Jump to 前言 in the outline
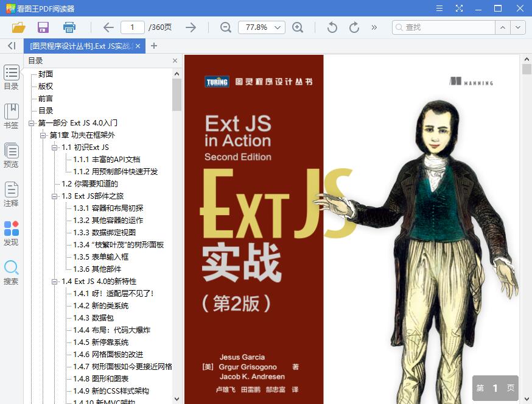The image size is (532, 404). (x=46, y=99)
